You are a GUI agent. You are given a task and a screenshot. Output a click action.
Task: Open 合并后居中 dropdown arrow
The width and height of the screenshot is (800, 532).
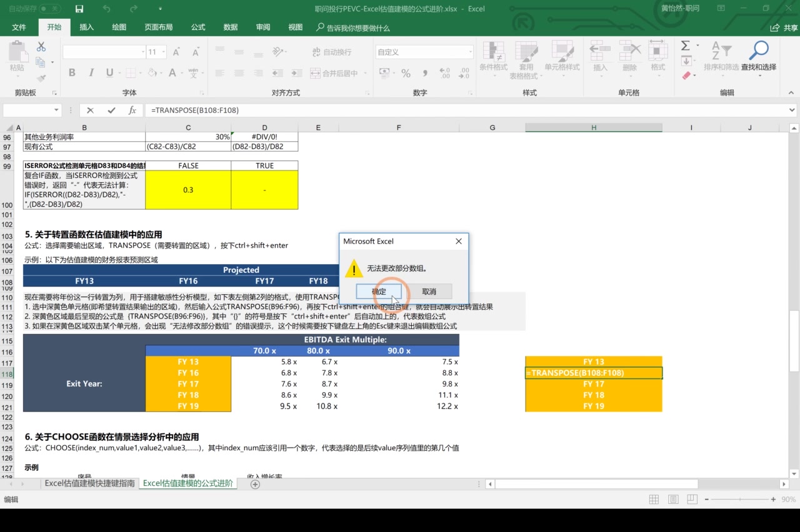[x=364, y=73]
